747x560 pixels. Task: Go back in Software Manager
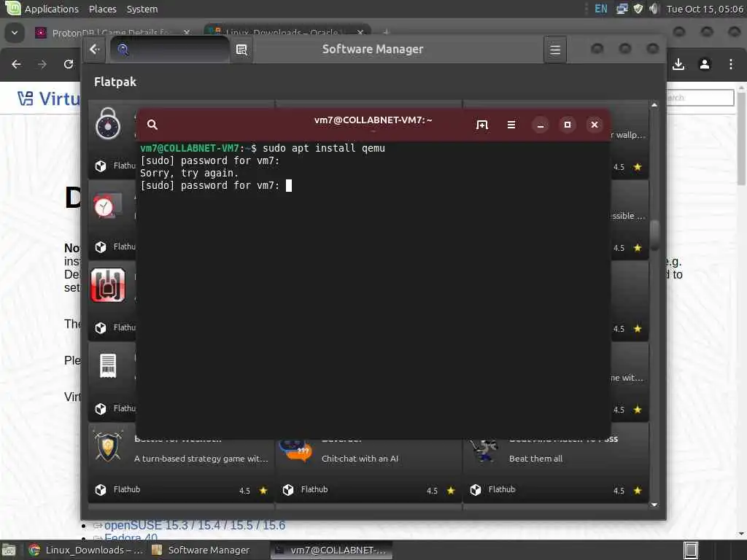click(95, 49)
